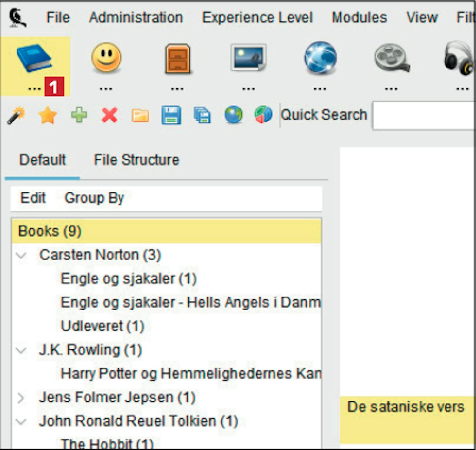This screenshot has height=450, width=476.
Task: Open the picture frame image module
Action: click(x=248, y=58)
